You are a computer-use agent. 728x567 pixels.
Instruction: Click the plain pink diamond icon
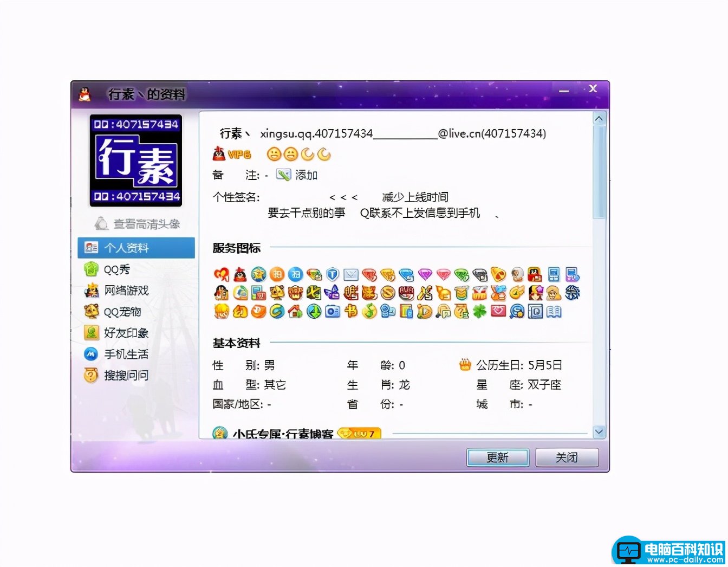point(444,274)
